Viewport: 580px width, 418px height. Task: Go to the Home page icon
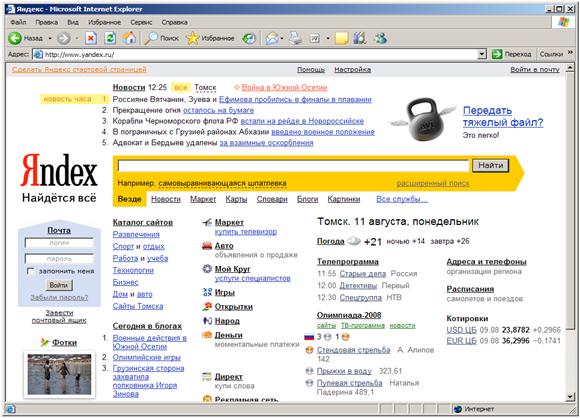(129, 38)
